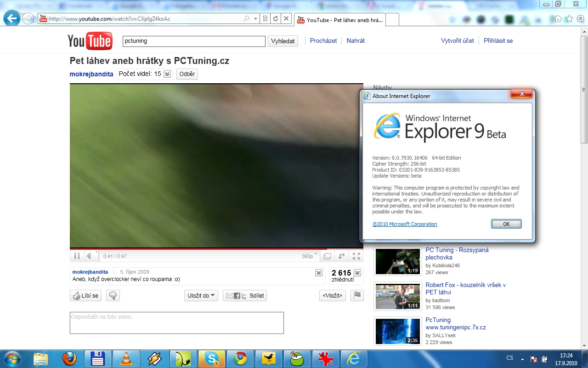
Task: Open Winamp lightning icon in taskbar
Action: pos(155,358)
